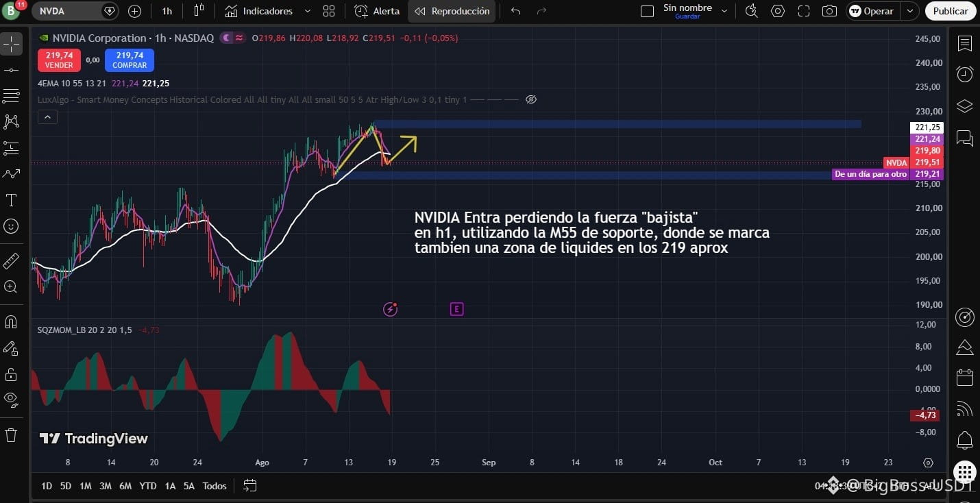Toggle lock all drawings
980x503 pixels.
point(11,374)
